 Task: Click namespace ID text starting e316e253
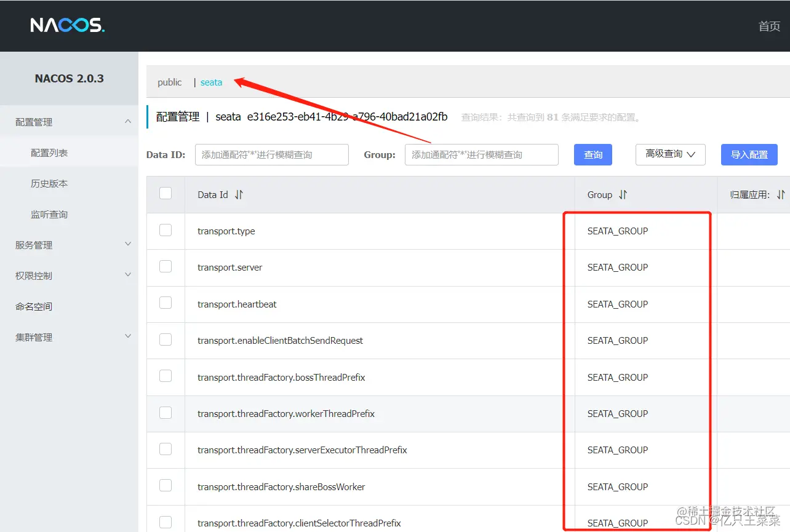347,116
